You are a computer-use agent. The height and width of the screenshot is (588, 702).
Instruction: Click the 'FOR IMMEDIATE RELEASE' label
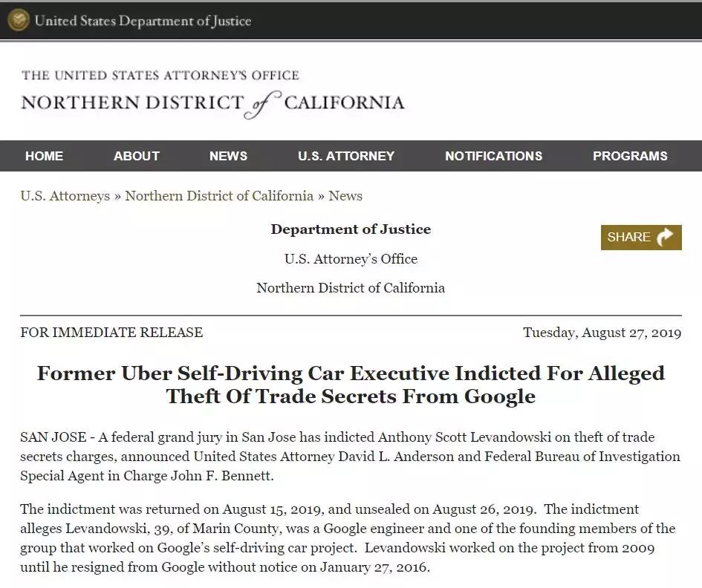point(111,333)
